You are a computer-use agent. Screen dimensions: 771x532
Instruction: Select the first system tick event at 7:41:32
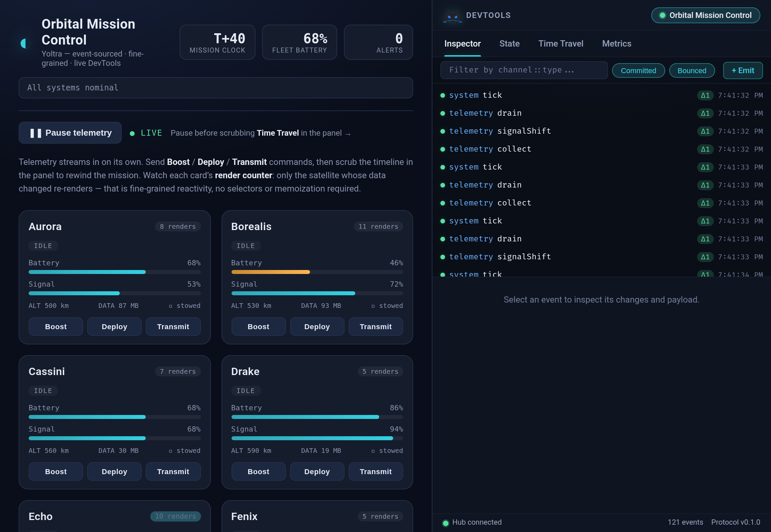tap(601, 95)
